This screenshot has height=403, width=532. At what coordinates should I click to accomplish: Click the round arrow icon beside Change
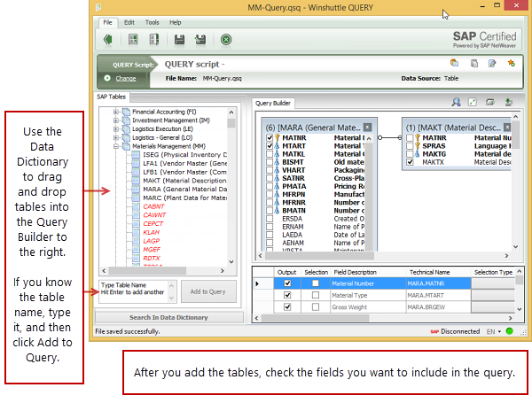point(107,78)
